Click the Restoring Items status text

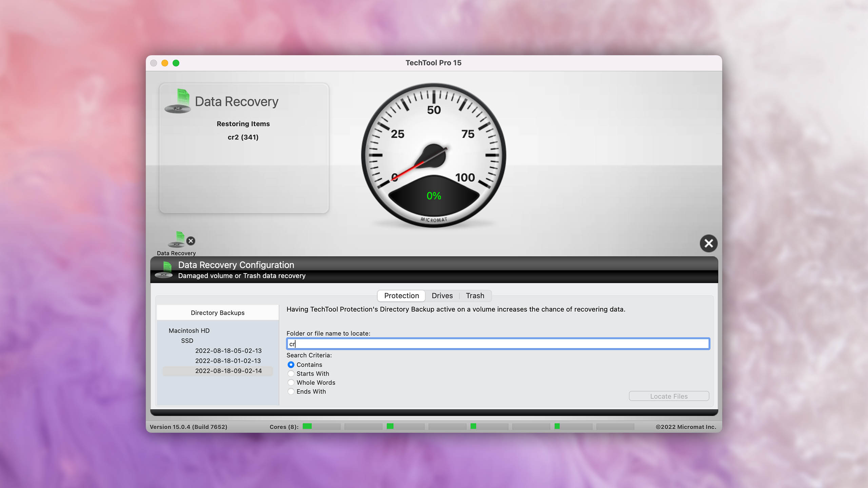pos(243,124)
